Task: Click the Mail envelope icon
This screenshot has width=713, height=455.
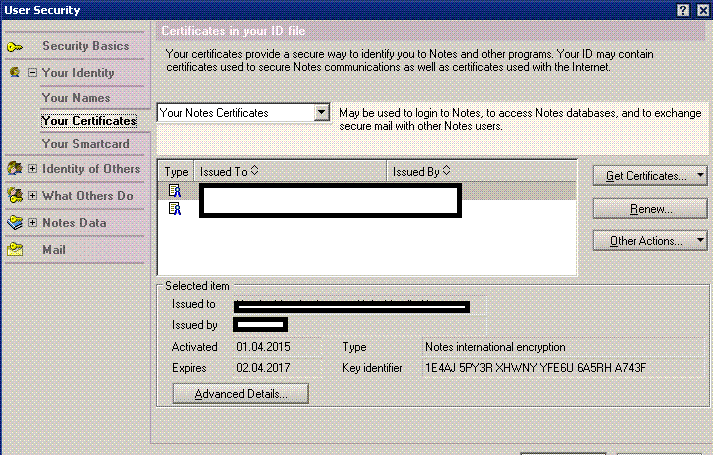Action: click(15, 250)
